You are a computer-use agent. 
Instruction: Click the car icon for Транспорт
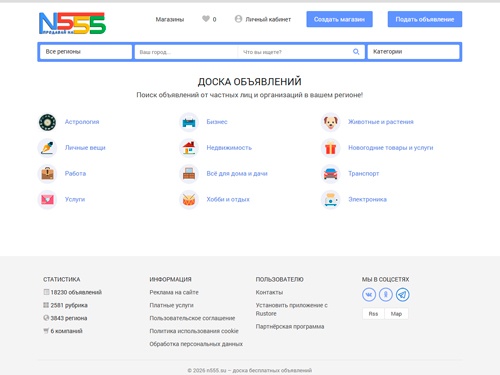click(x=331, y=174)
